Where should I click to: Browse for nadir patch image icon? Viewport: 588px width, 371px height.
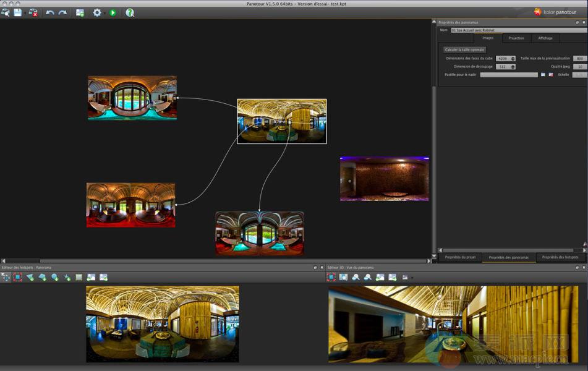(543, 75)
